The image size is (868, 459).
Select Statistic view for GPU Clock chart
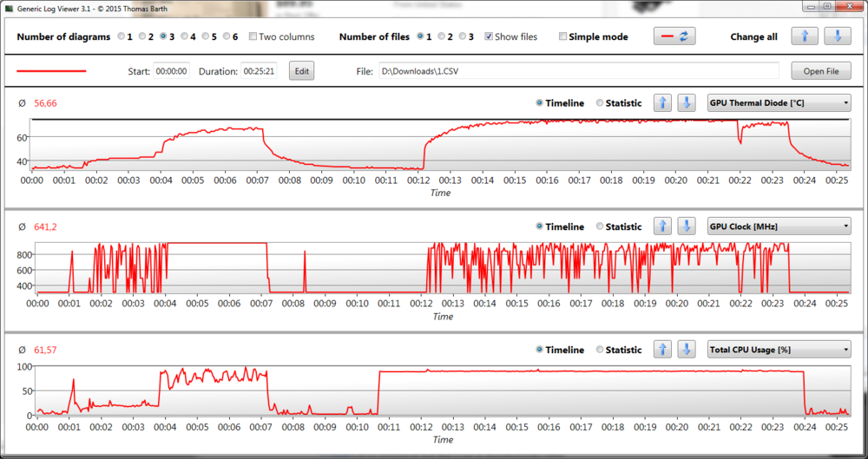coord(601,226)
